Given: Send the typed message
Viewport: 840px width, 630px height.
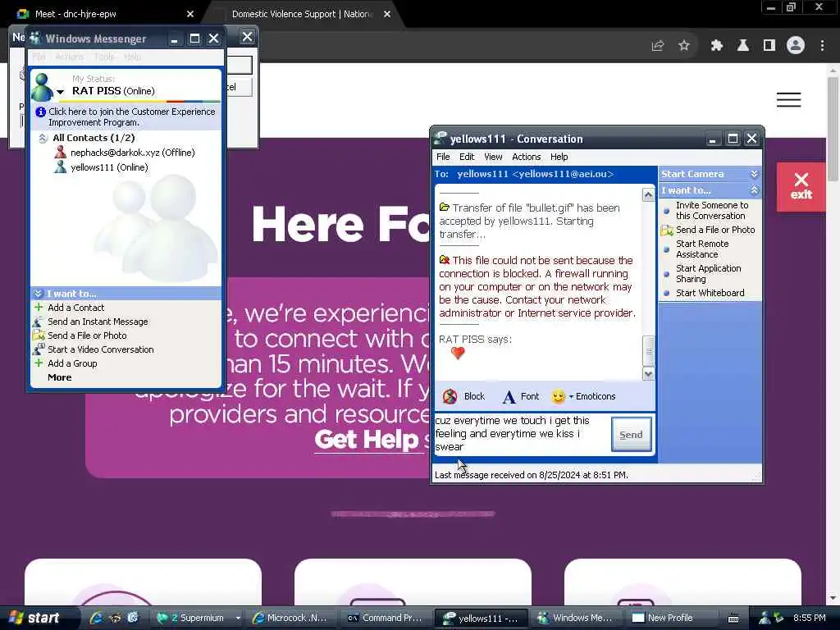Looking at the screenshot, I should coord(631,435).
